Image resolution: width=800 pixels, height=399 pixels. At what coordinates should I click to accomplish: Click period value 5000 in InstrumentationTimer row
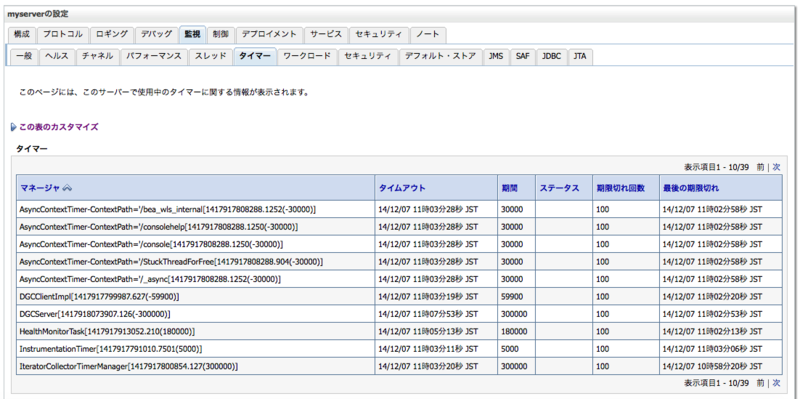(x=510, y=348)
